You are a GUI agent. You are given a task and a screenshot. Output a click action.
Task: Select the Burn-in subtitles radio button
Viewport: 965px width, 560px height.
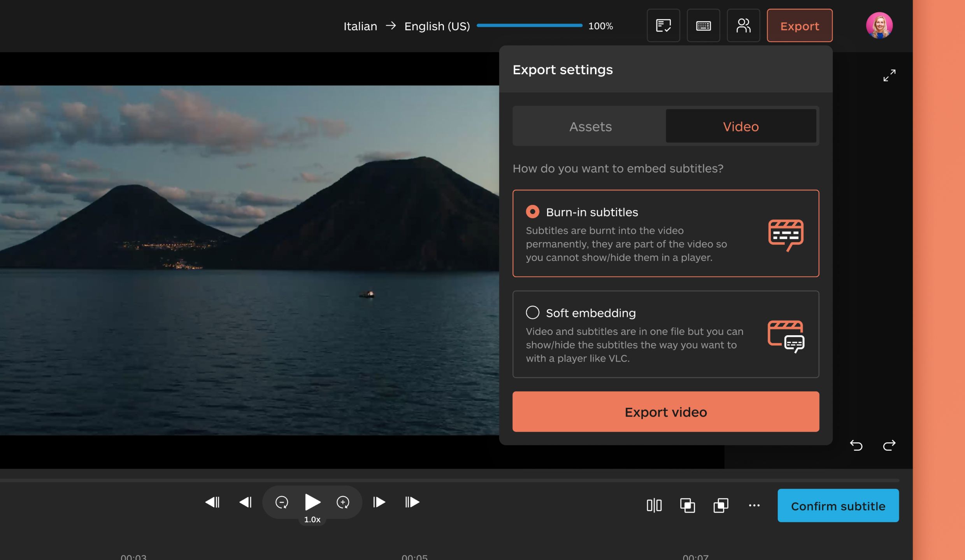[532, 212]
